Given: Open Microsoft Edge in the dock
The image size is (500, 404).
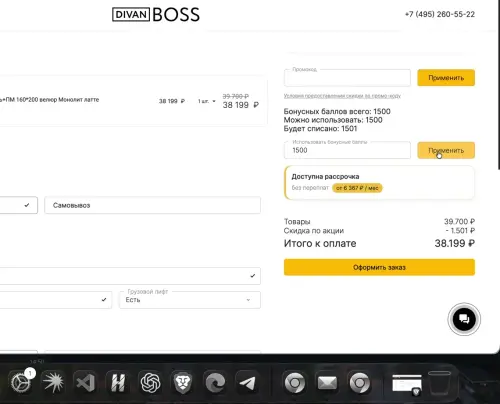Looking at the screenshot, I should pos(215,382).
